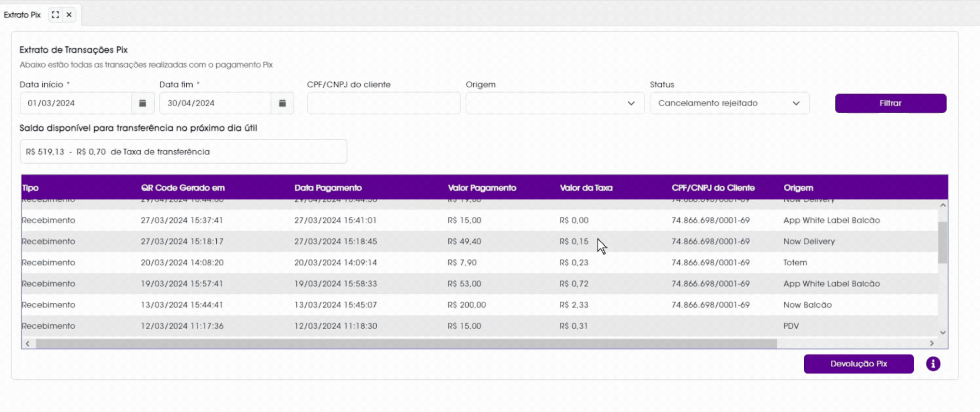Click the Data início date field

click(x=76, y=103)
